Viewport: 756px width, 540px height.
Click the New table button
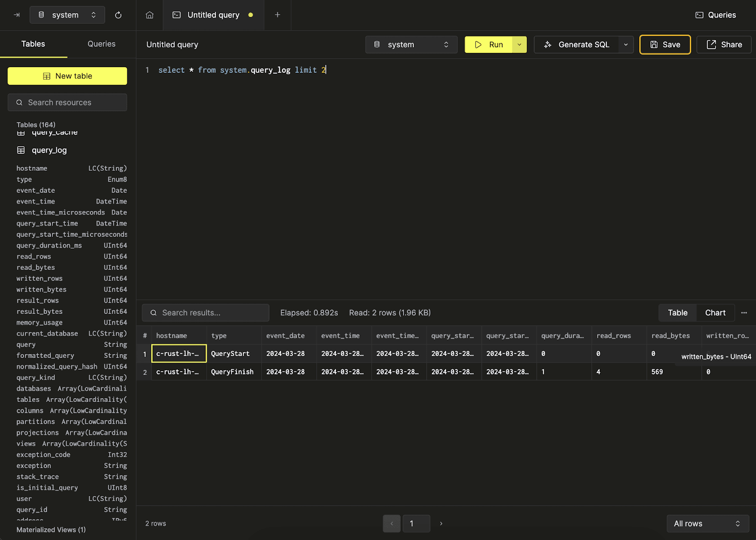click(x=67, y=76)
